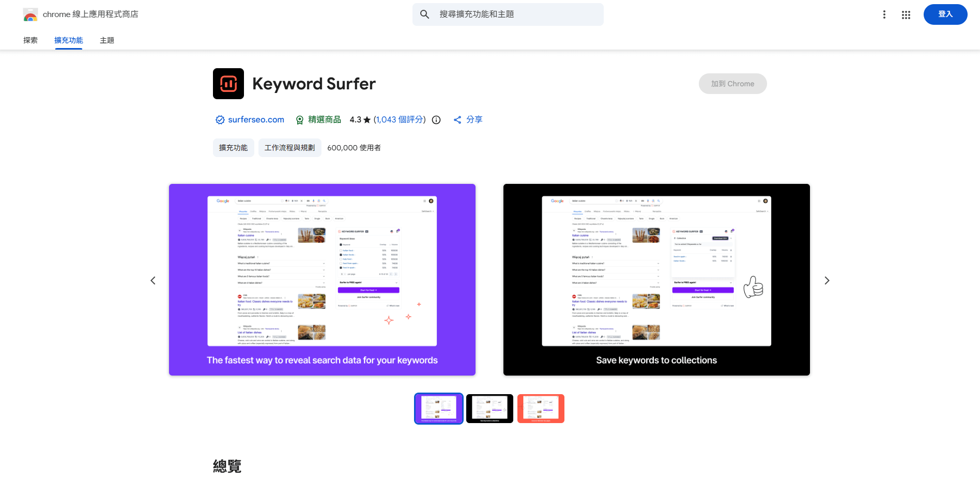Screen dimensions: 980x483
Task: Open the Google apps grid menu
Action: (x=906, y=14)
